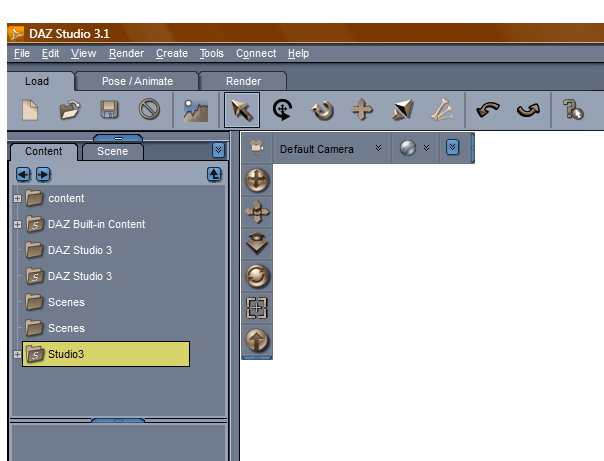The image size is (604, 461).
Task: Click the DAZ Studio title bar icon
Action: pyautogui.click(x=16, y=34)
